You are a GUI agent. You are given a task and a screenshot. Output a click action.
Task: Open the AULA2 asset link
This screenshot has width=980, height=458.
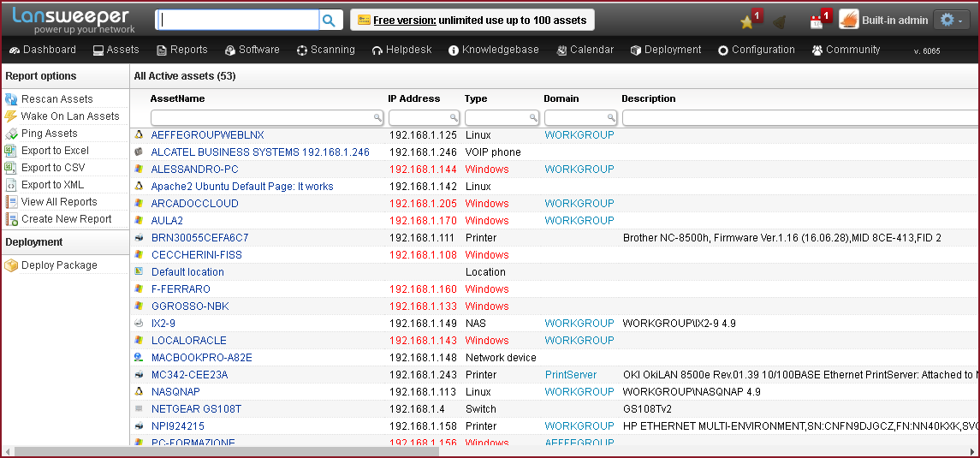point(167,221)
